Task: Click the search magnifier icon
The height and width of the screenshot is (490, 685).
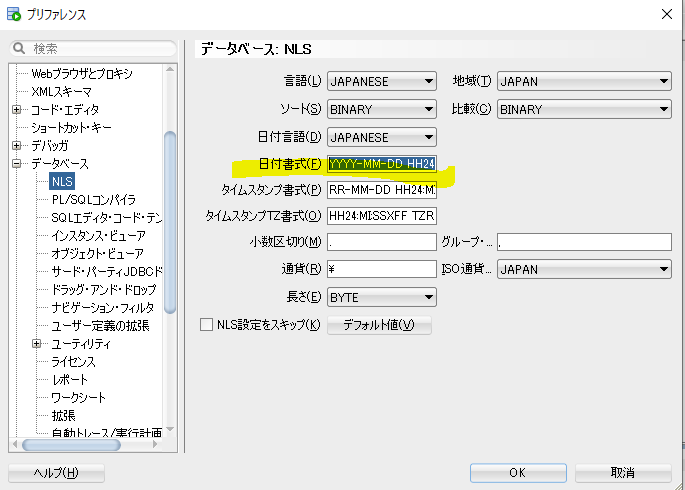Action: 20,48
